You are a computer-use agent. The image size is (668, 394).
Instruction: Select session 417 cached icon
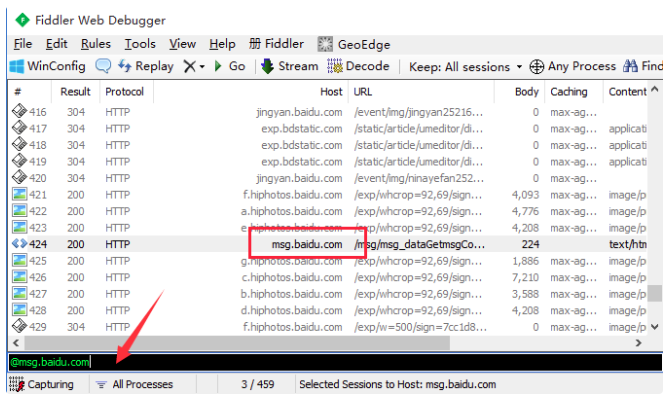(x=19, y=128)
